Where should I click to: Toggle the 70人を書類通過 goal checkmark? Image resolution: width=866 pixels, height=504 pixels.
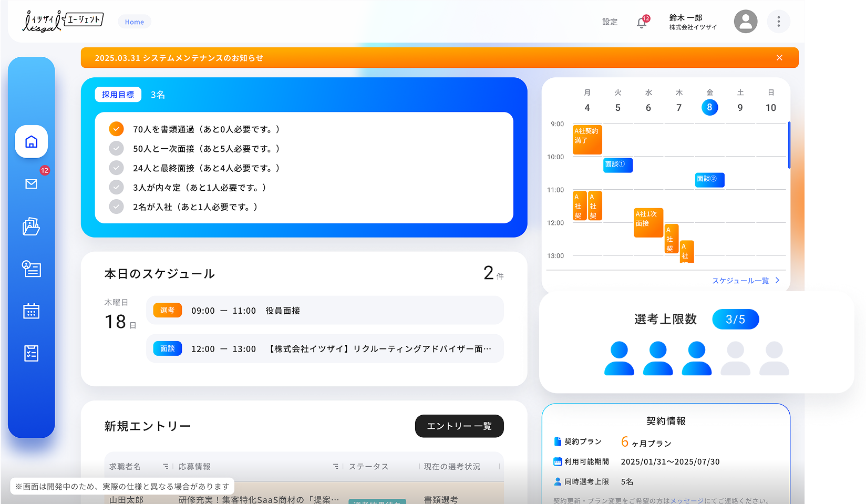click(x=116, y=129)
